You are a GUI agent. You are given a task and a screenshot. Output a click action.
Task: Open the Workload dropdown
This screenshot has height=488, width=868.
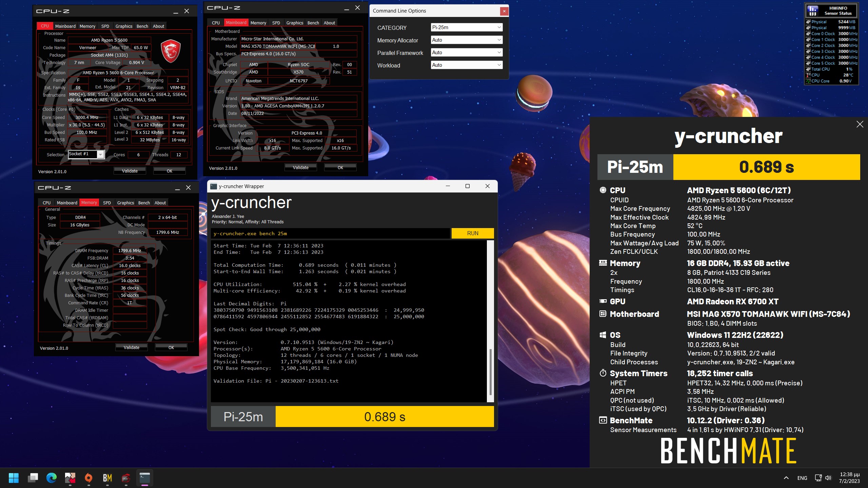[467, 65]
